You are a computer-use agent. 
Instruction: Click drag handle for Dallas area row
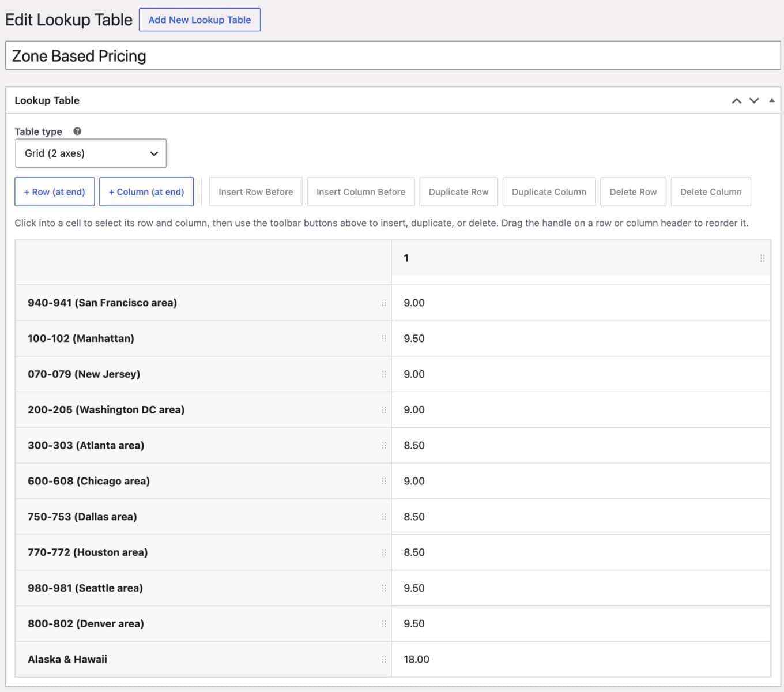(x=384, y=517)
